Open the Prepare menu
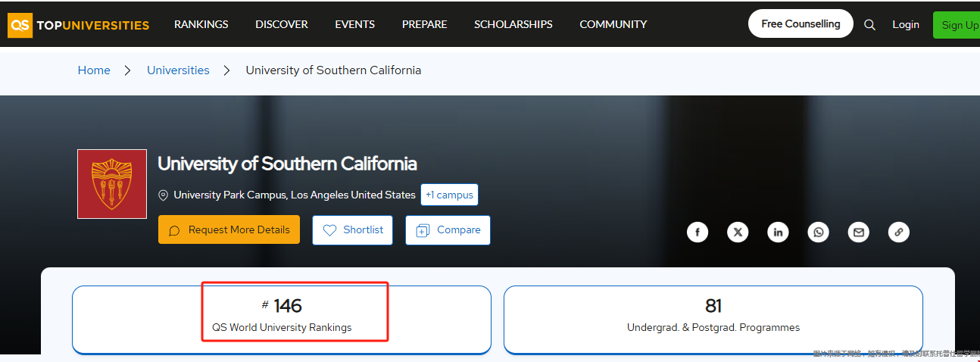Image resolution: width=980 pixels, height=362 pixels. [x=424, y=24]
